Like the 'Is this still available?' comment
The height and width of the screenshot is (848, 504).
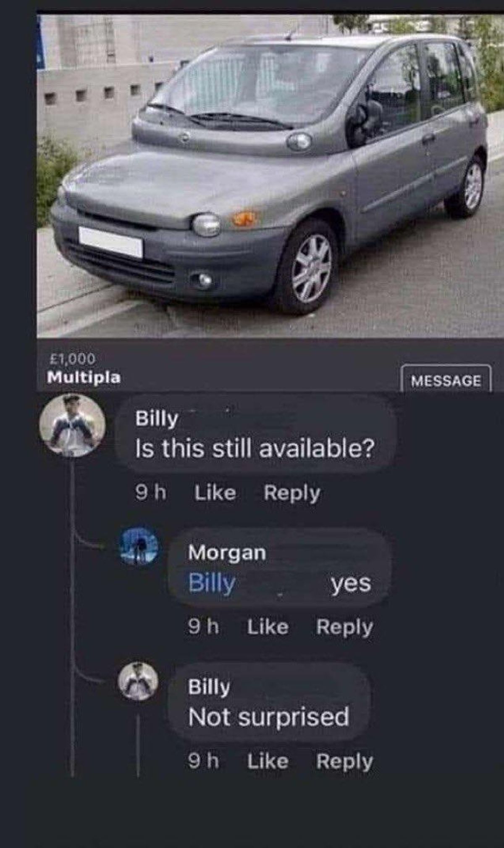[215, 492]
